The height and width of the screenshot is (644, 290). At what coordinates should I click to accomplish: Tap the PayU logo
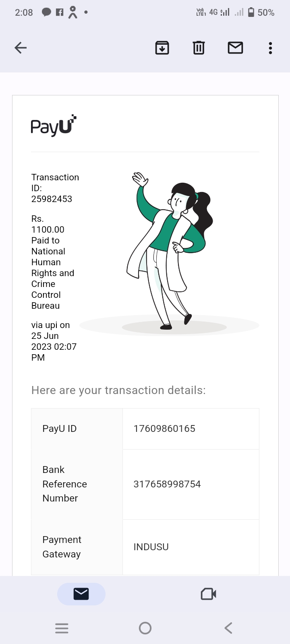pyautogui.click(x=54, y=126)
